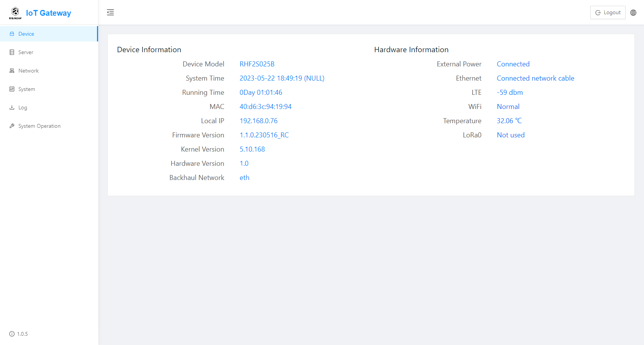
Task: Click the RisingHF logo icon
Action: click(15, 13)
